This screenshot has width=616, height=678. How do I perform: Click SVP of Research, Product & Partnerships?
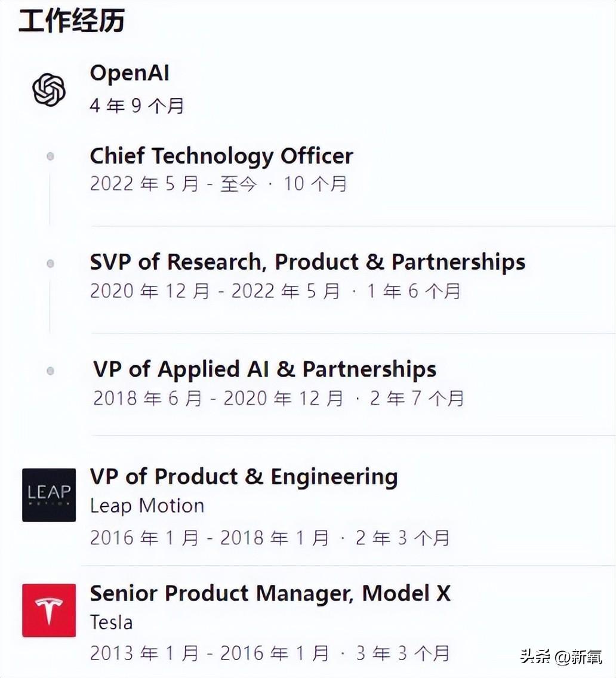(307, 262)
